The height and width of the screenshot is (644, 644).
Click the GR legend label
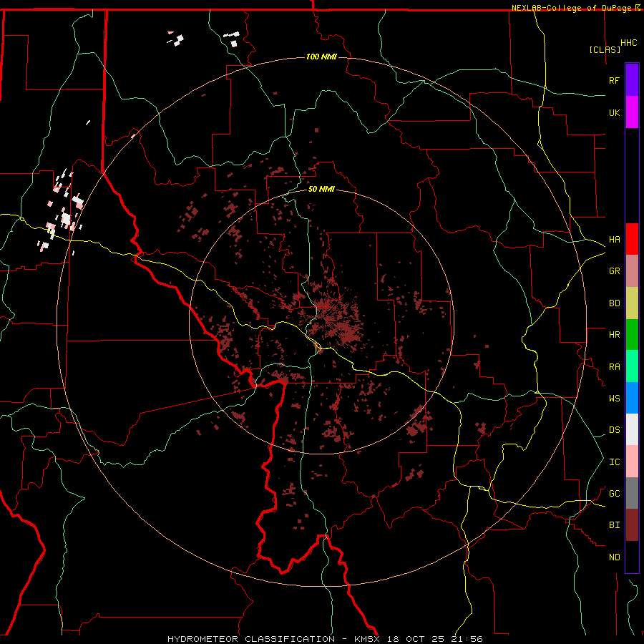click(x=615, y=271)
